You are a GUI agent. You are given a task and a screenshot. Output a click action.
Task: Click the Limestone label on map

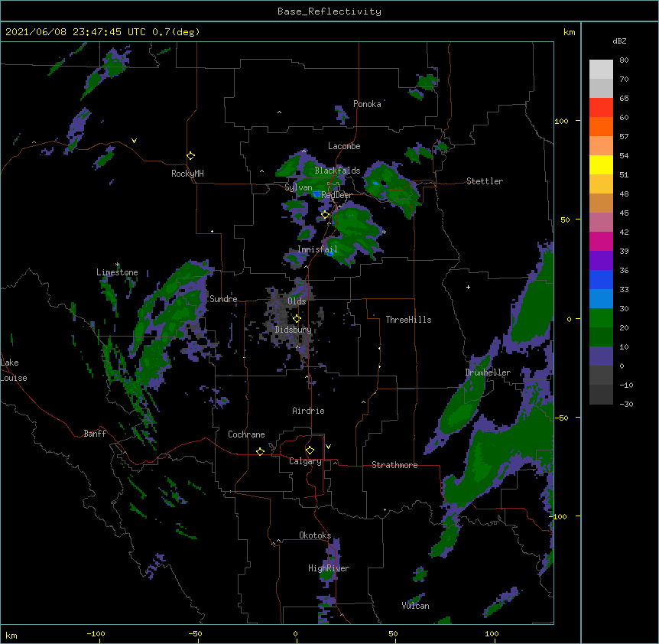point(117,272)
